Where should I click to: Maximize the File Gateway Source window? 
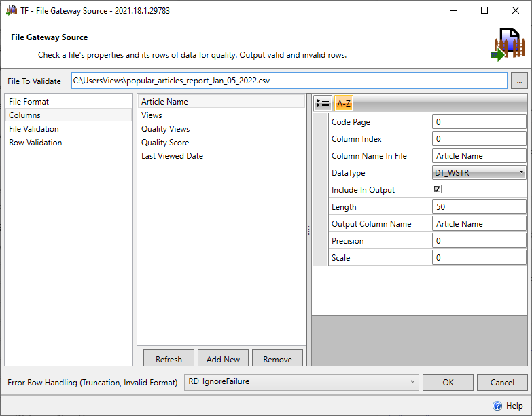click(x=484, y=10)
